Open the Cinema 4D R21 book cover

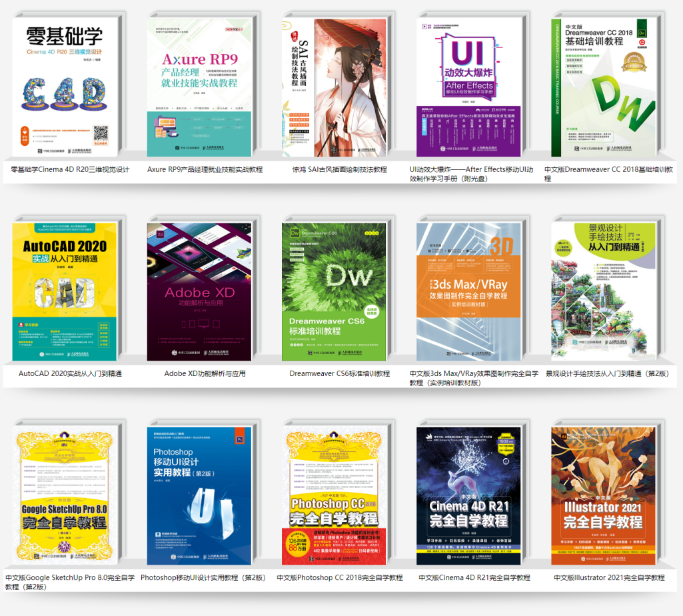(x=468, y=496)
